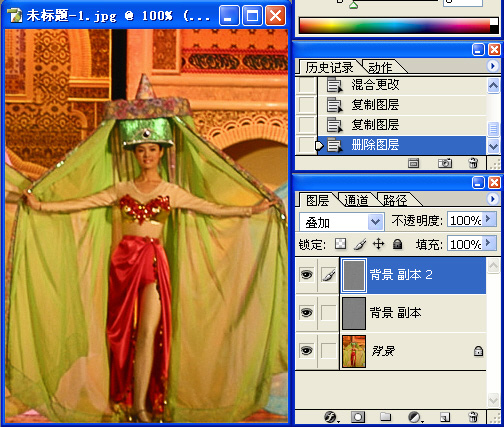
Task: Lock all padlock icon
Action: pos(397,244)
